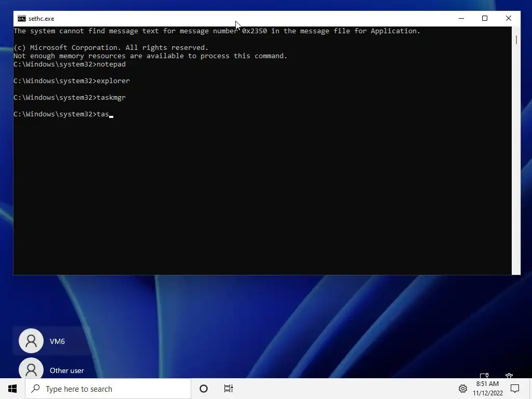Click the Cortana circle icon
Image resolution: width=532 pixels, height=399 pixels.
[204, 389]
